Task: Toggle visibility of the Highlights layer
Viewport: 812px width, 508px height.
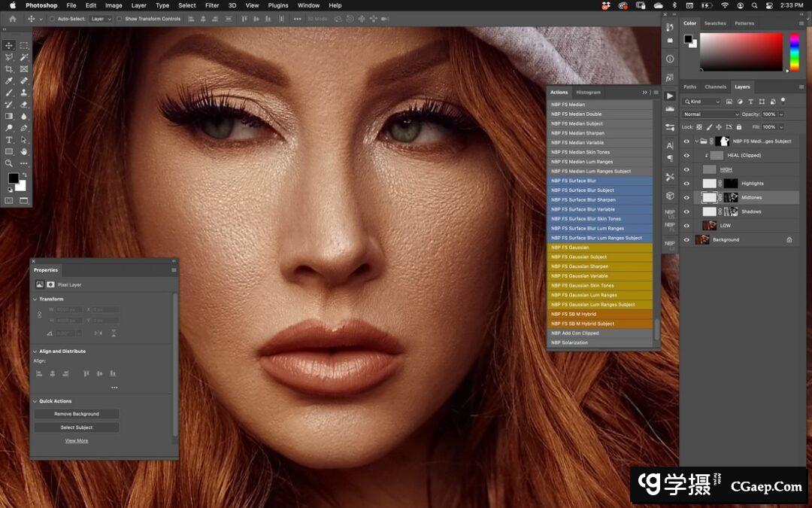Action: 686,184
